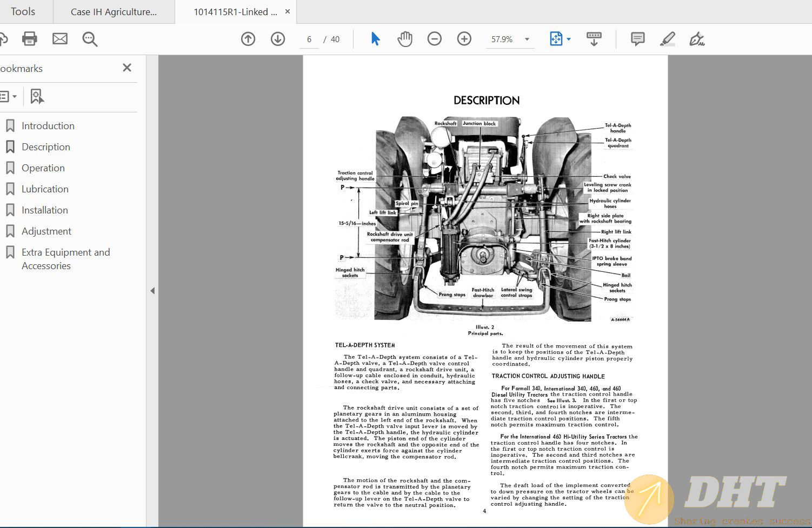This screenshot has height=528, width=812.
Task: Enable scrolling mode toolbar icon
Action: click(594, 39)
